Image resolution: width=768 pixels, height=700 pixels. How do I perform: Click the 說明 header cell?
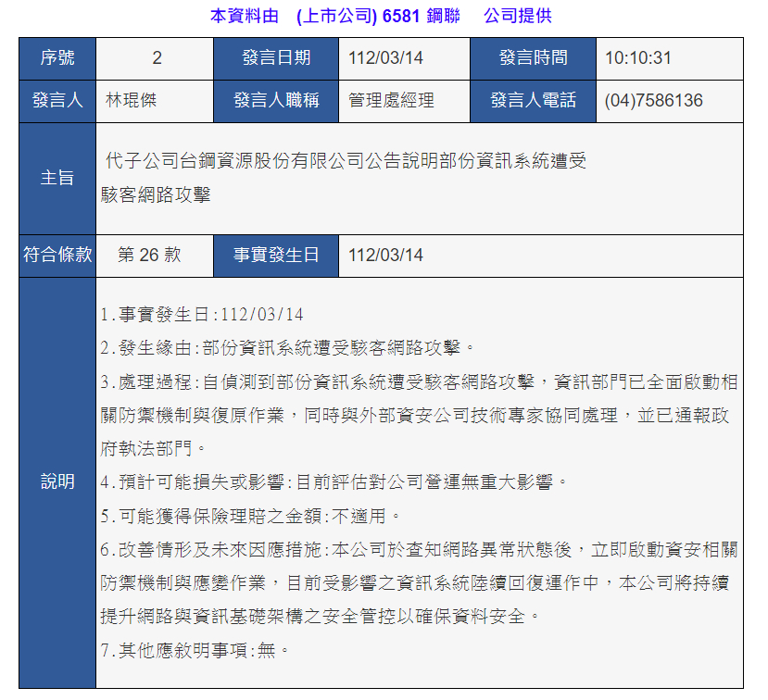[x=57, y=482]
